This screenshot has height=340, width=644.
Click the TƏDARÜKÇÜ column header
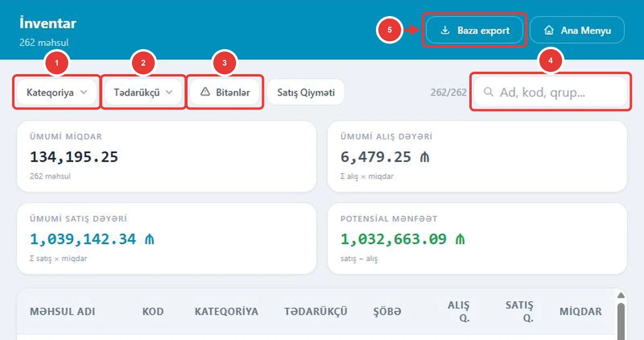[316, 311]
